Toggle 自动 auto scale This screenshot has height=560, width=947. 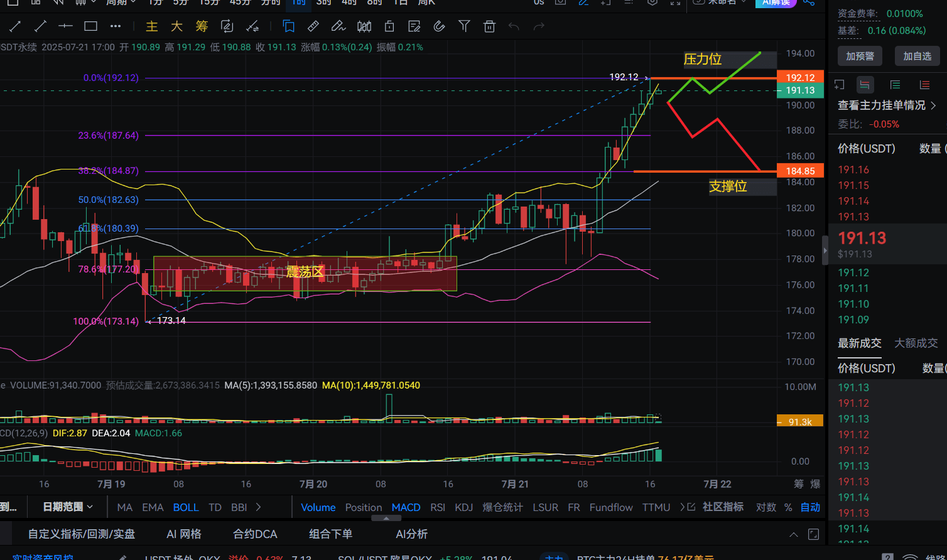click(810, 507)
